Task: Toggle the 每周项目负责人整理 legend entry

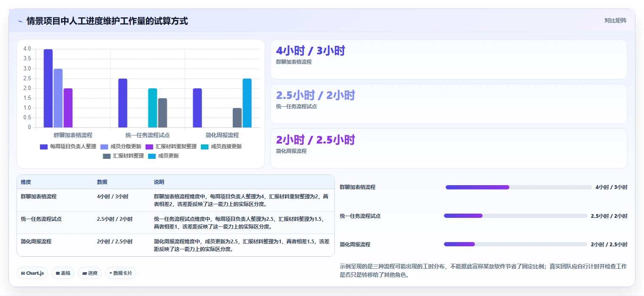Action: click(68, 147)
